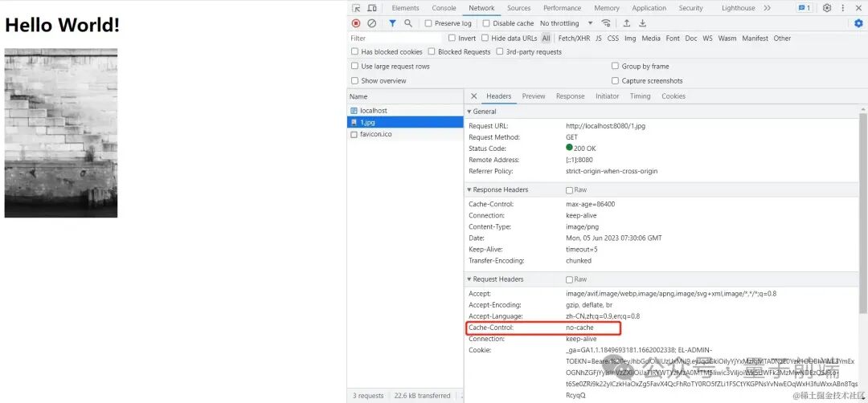The height and width of the screenshot is (403, 868).
Task: Enable Group by frame checkbox
Action: click(615, 67)
